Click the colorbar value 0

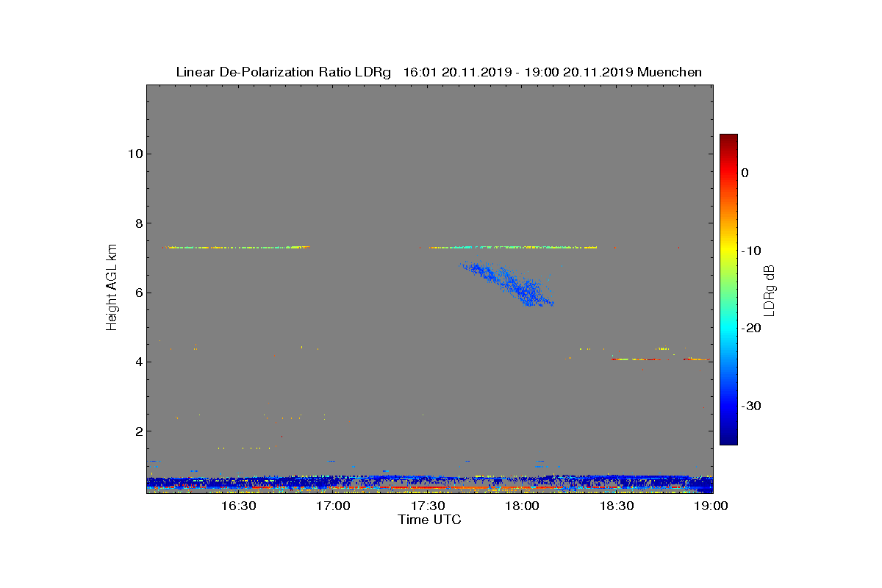coord(745,173)
